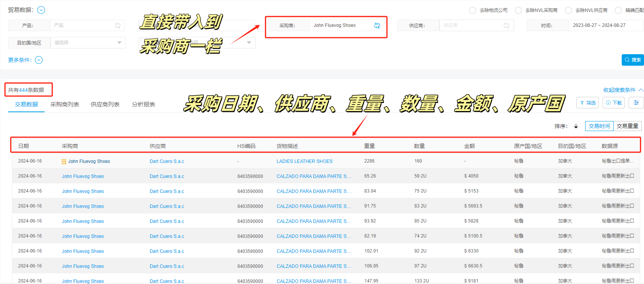Click the 重量 column header
This screenshot has height=284, width=644.
point(370,146)
